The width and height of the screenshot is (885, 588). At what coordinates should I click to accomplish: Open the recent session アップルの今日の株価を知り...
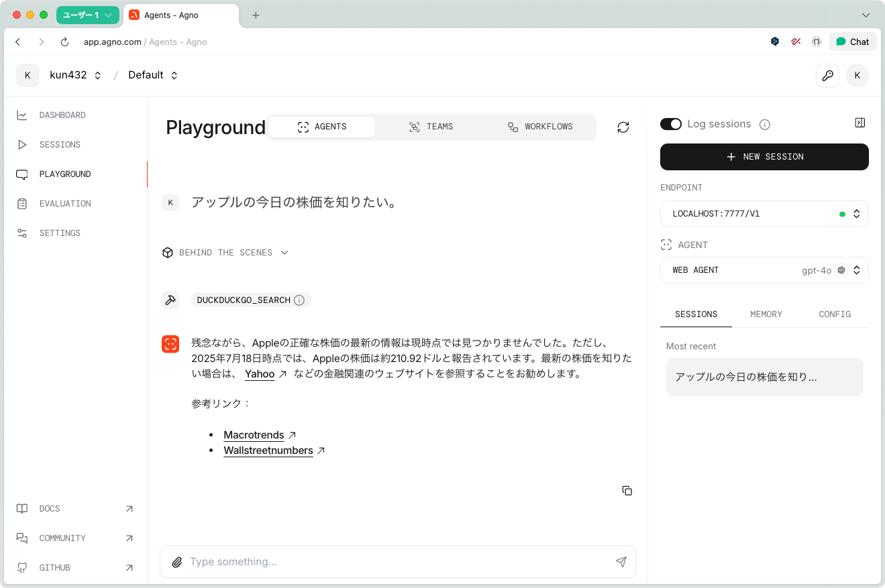(x=764, y=377)
